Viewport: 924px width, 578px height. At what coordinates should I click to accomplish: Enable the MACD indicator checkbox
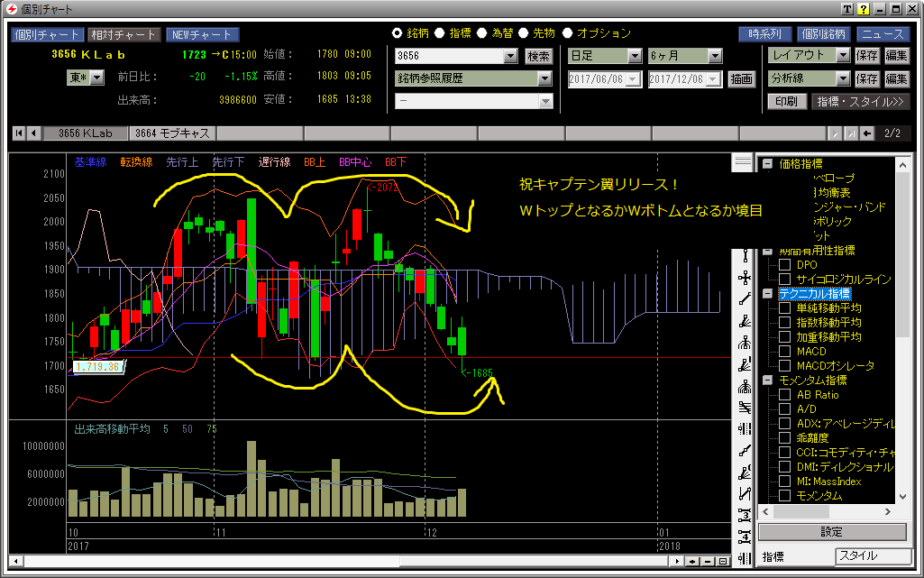click(785, 351)
